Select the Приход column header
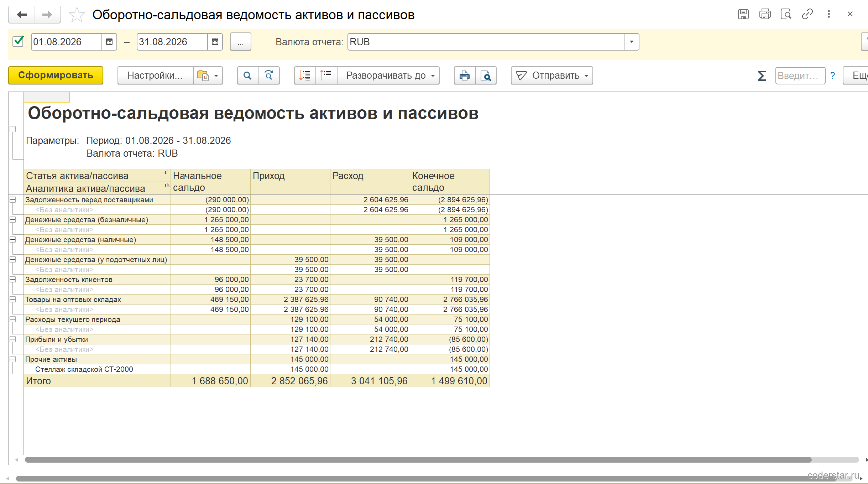 290,182
